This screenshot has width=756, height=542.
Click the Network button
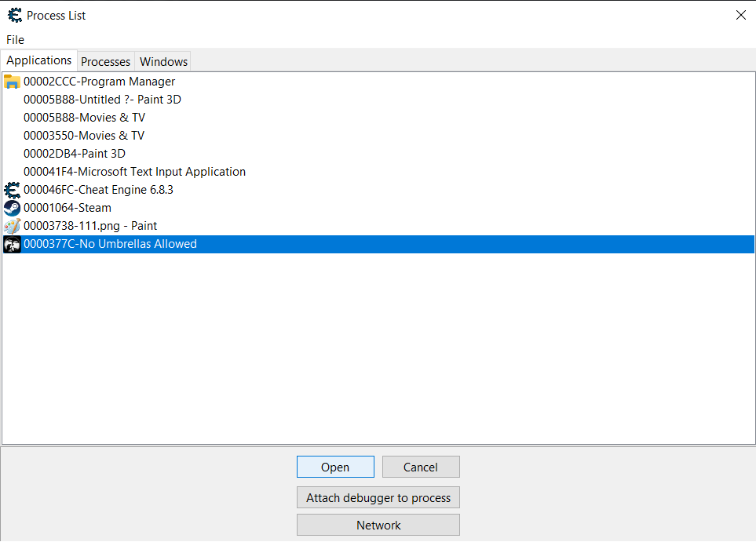click(x=378, y=526)
